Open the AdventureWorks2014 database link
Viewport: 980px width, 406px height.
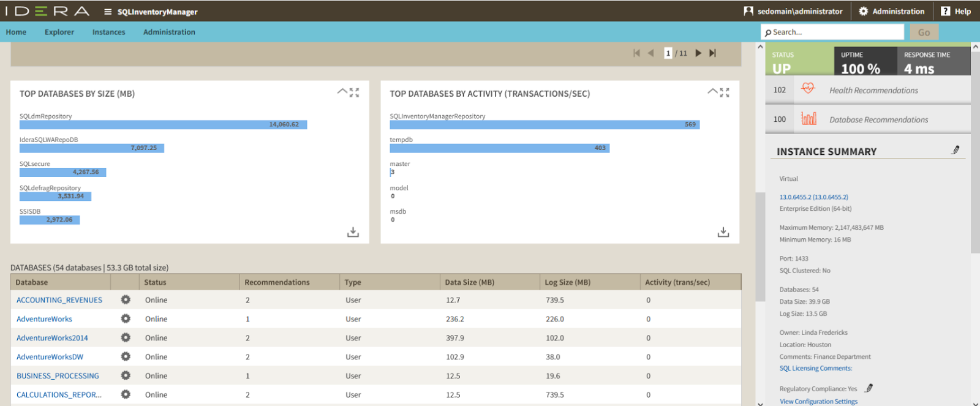coord(52,338)
